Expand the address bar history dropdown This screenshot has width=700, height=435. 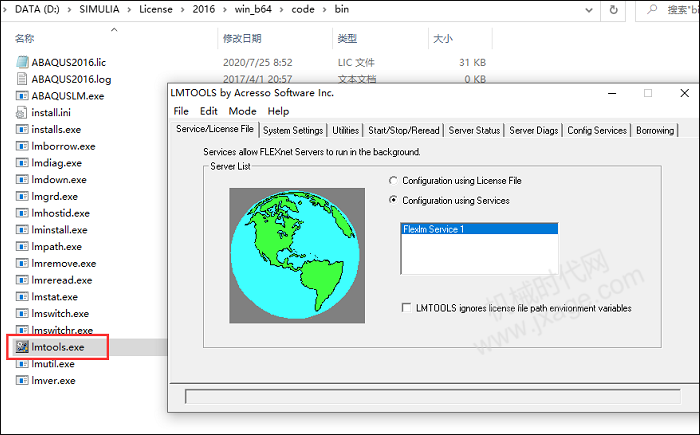tap(589, 10)
